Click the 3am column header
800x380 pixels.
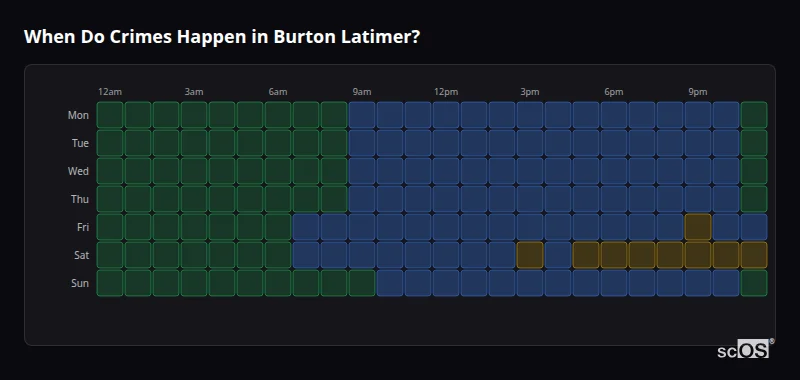tap(194, 92)
